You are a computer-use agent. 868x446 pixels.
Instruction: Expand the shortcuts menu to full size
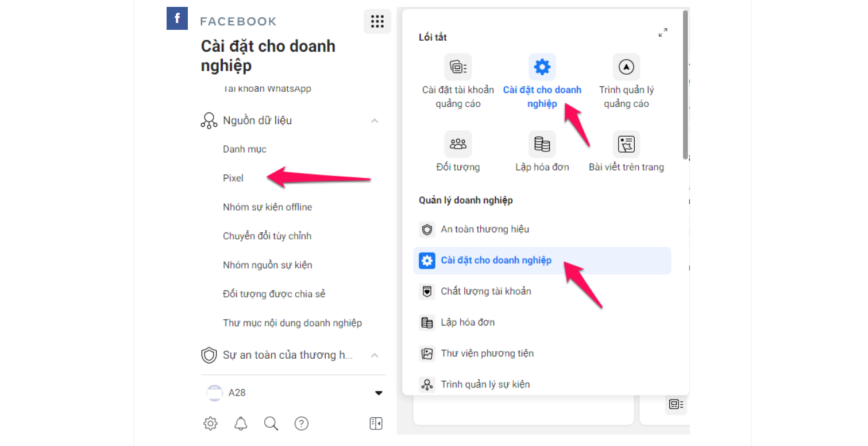coord(663,33)
